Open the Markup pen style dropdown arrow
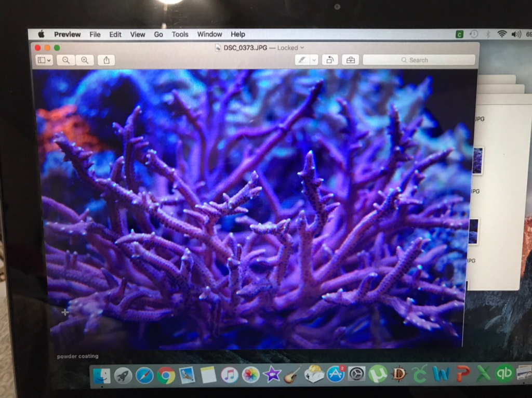Image resolution: width=532 pixels, height=398 pixels. pos(314,60)
